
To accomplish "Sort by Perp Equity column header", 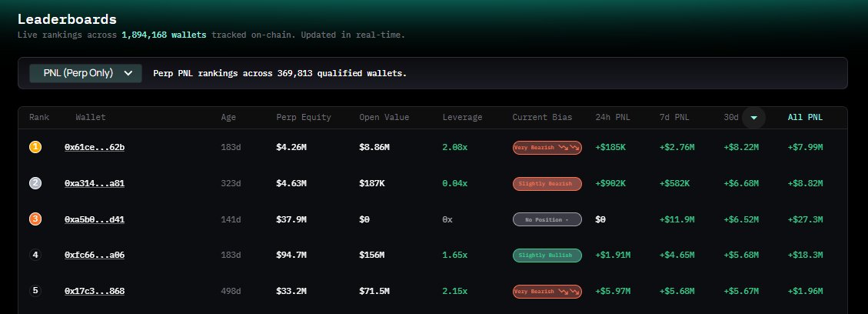I will click(304, 118).
